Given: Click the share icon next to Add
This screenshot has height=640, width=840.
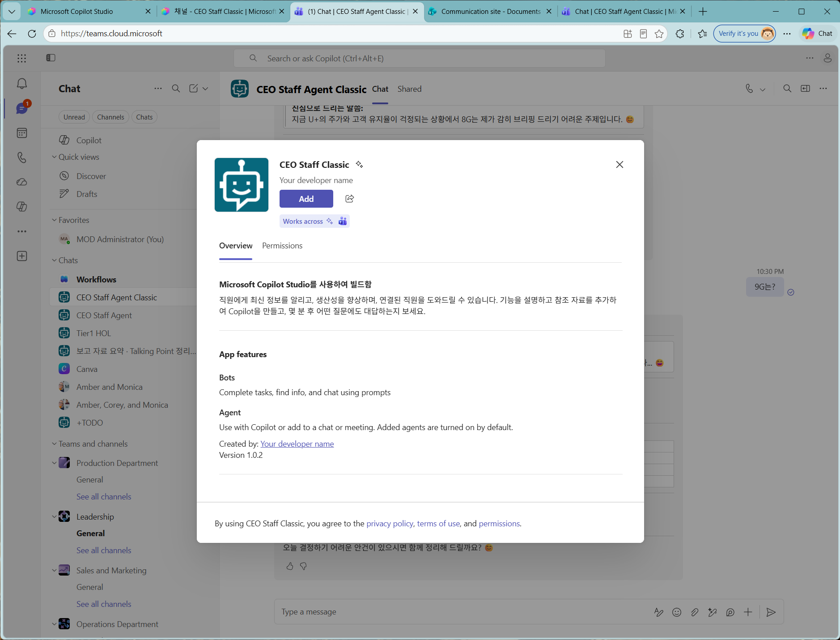Looking at the screenshot, I should coord(350,199).
